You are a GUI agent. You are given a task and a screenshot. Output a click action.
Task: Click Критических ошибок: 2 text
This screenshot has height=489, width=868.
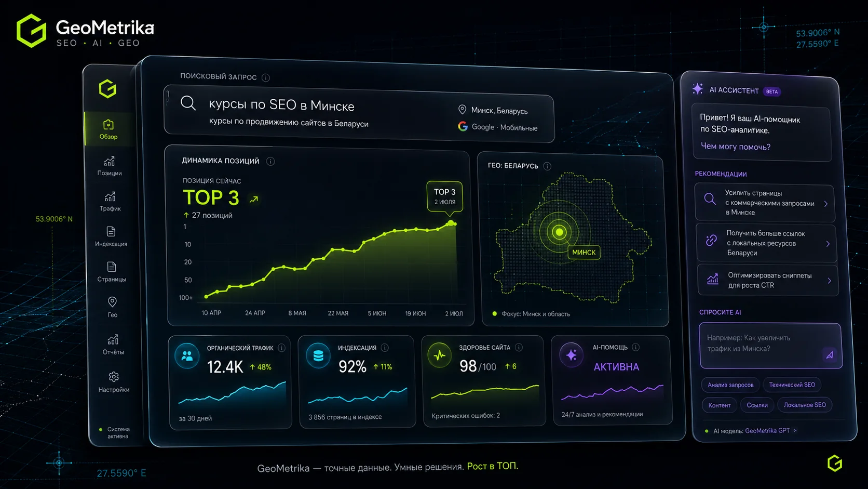[x=466, y=416]
